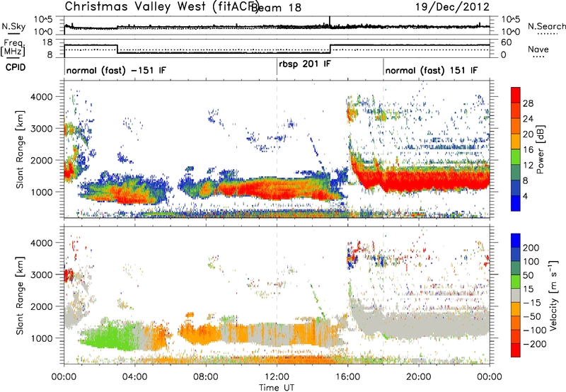Click the 'Freq. [MHz]' axis label
The image size is (566, 392).
point(13,48)
